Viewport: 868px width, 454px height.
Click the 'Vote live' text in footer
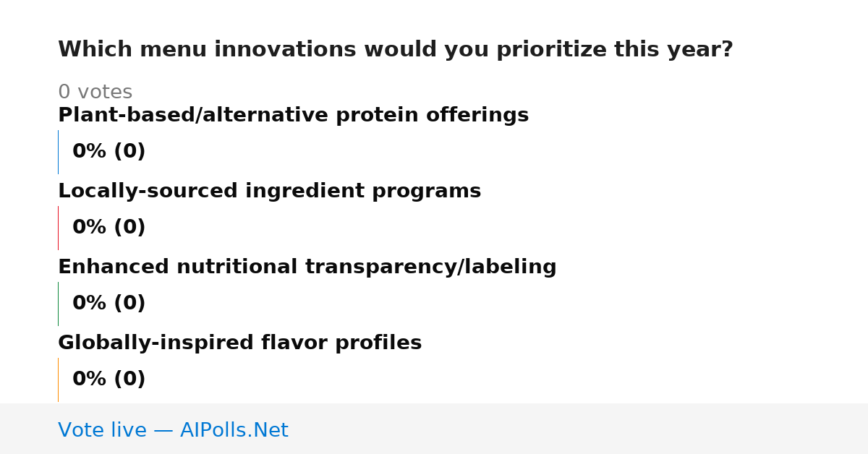(x=103, y=431)
